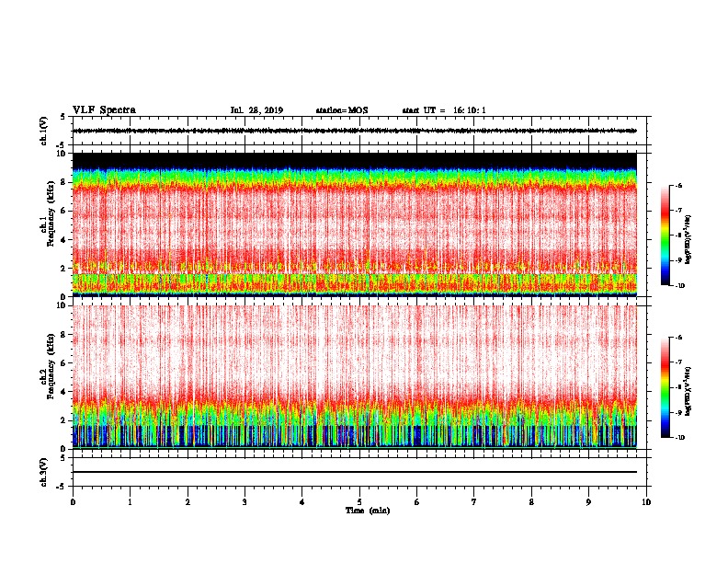Click the "Time (min)" x-axis label
Screen dimensions: 728x563
click(x=368, y=511)
